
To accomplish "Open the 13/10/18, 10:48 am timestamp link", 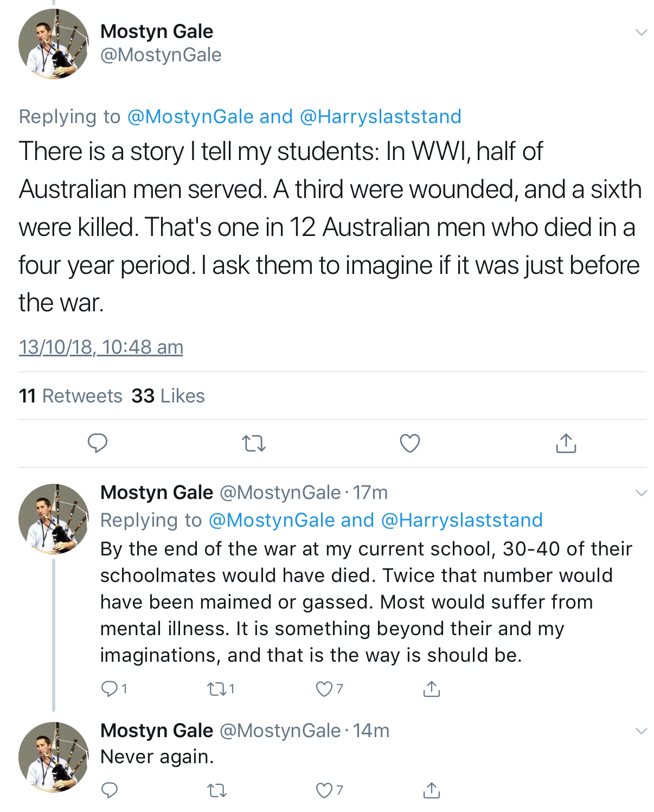I will point(101,347).
